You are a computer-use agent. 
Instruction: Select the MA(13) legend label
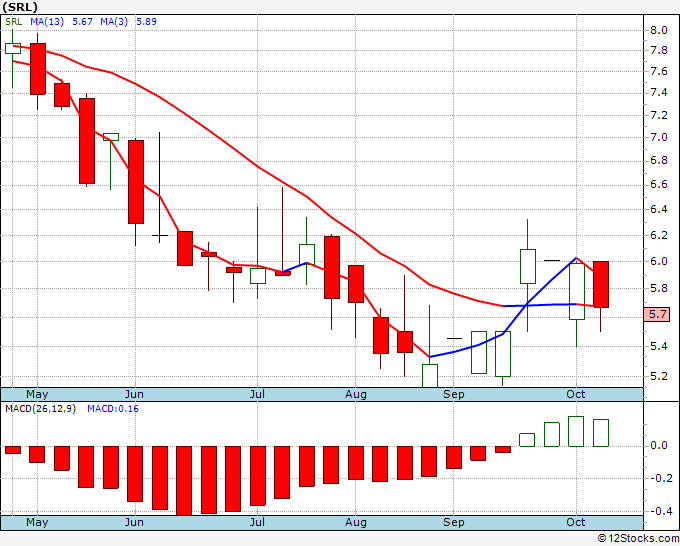[x=47, y=22]
